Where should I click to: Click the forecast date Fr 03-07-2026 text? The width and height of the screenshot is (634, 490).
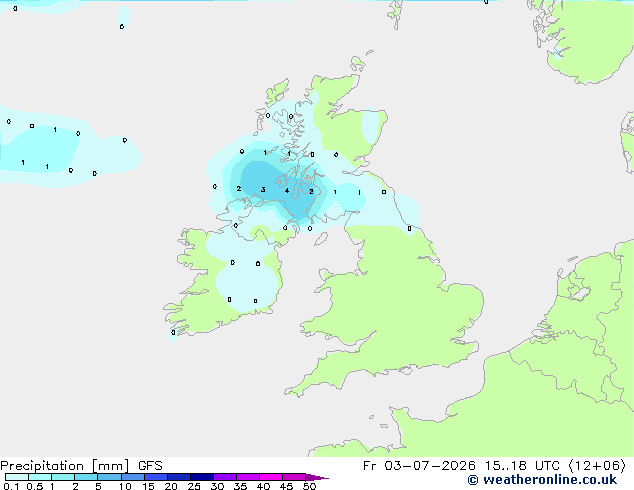coord(419,466)
